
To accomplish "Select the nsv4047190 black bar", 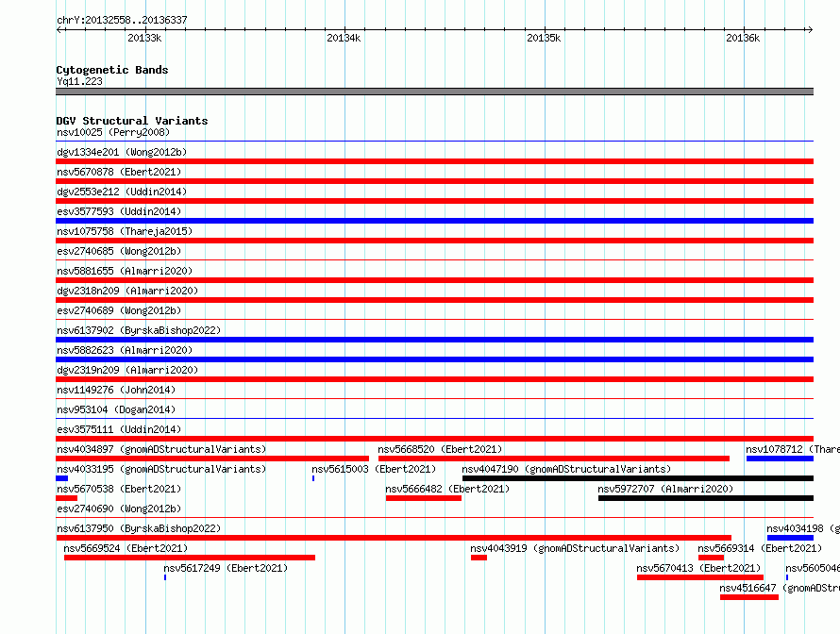I will 638,478.
